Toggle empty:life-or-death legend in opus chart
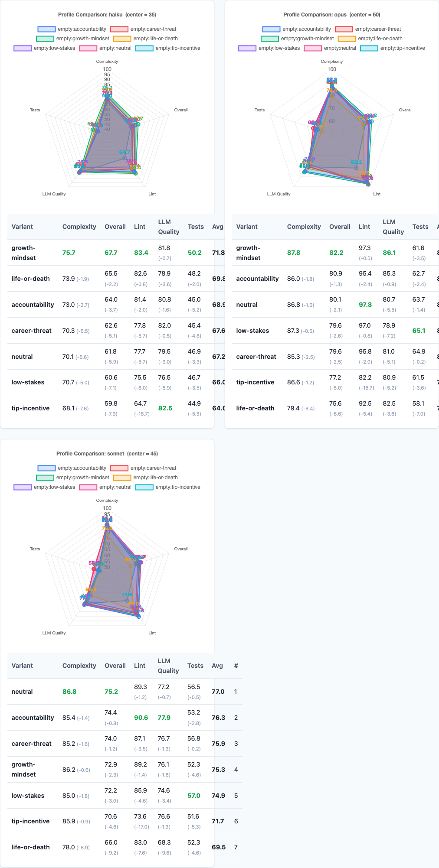Viewport: 439px width, 868px height. [370, 39]
